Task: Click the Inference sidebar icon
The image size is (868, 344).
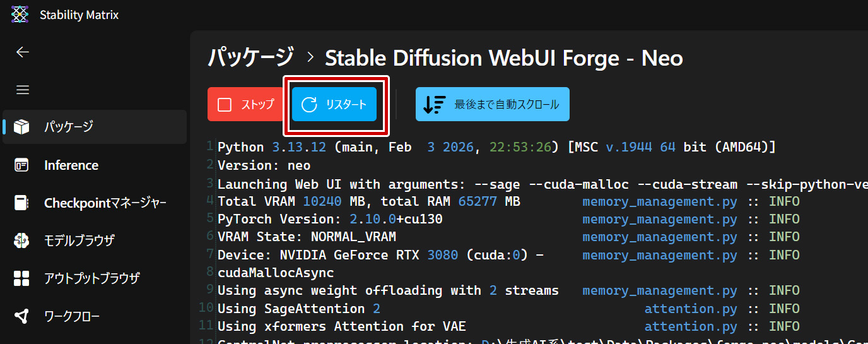Action: pos(22,165)
